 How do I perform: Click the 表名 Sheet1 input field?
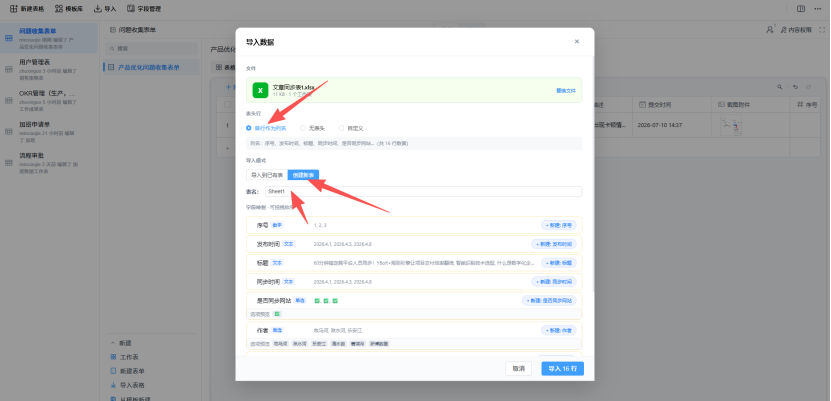click(423, 191)
